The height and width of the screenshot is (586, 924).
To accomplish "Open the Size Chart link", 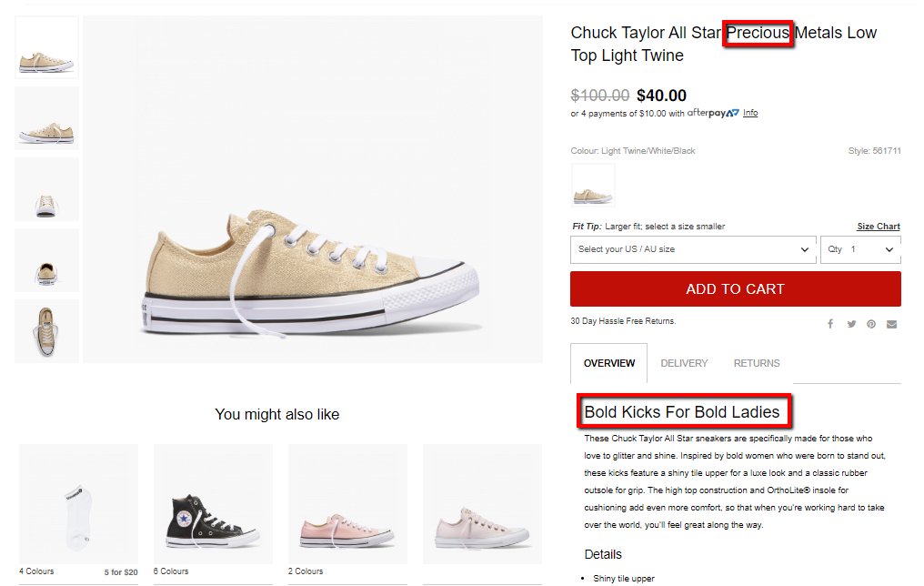I will pyautogui.click(x=879, y=227).
